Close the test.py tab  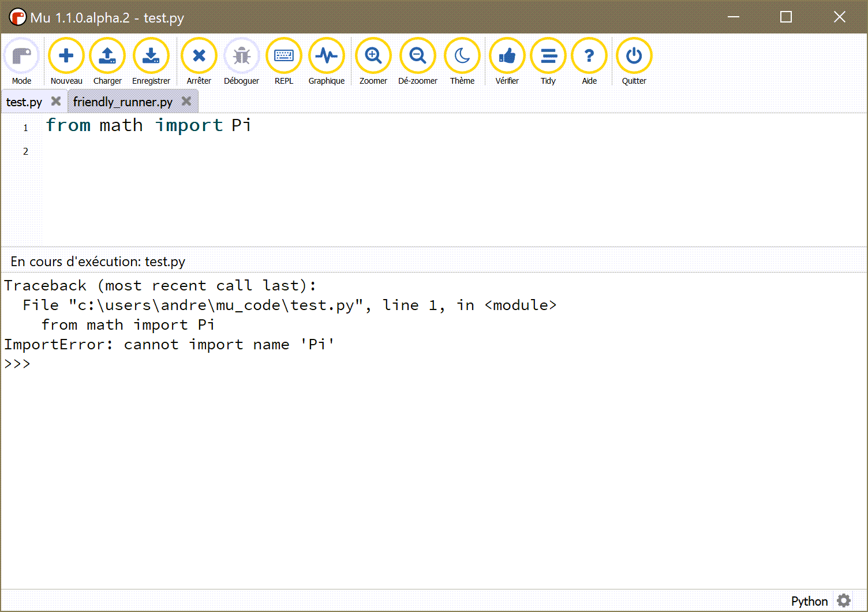56,101
